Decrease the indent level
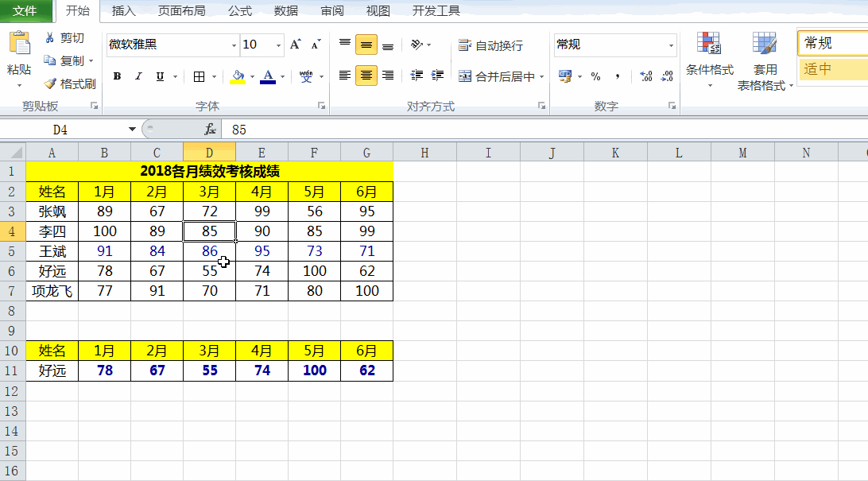 tap(417, 76)
